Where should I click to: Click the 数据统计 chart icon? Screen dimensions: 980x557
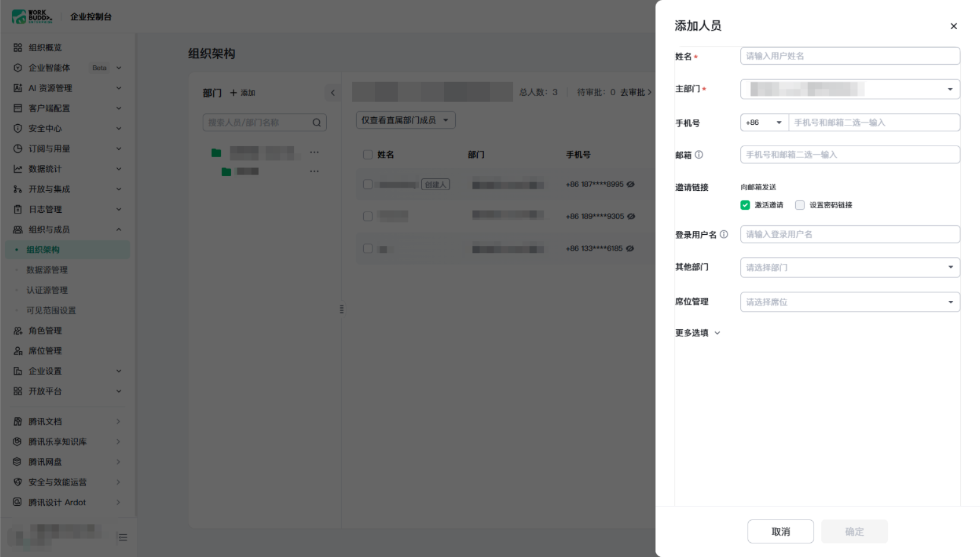(18, 169)
